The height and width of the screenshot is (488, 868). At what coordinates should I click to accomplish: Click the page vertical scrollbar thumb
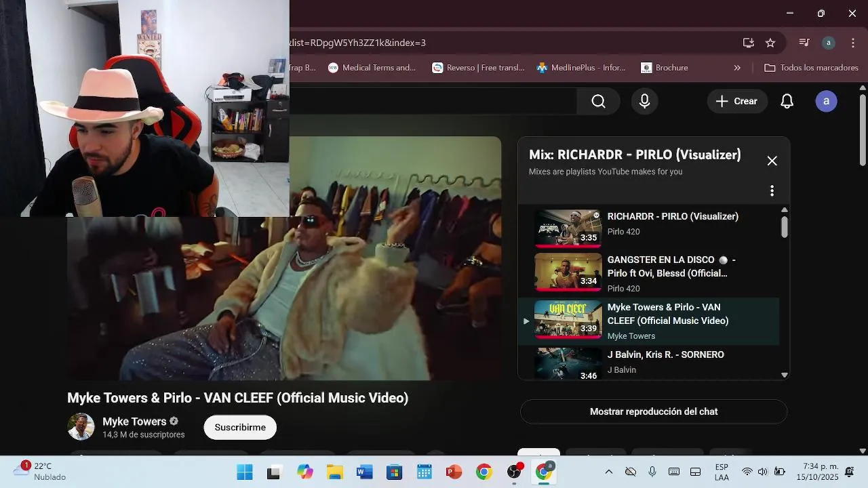coord(863,129)
